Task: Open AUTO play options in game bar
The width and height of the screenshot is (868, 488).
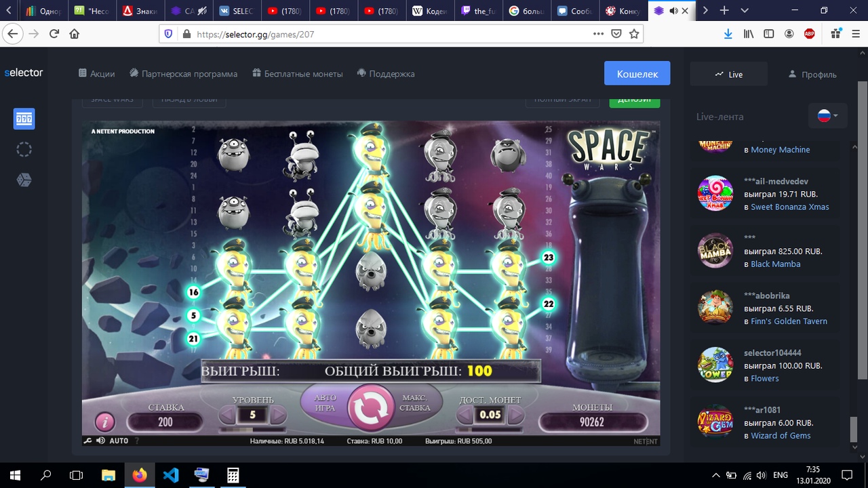Action: [119, 441]
